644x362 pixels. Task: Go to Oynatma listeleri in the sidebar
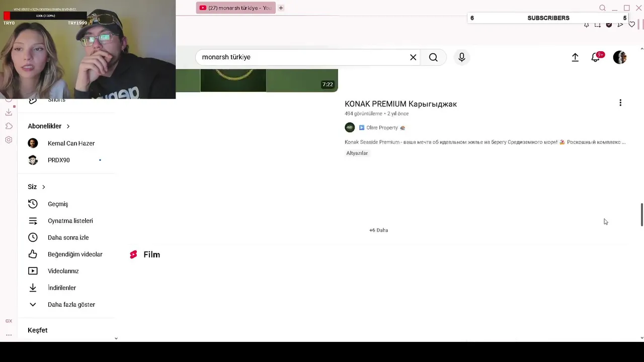click(x=70, y=221)
